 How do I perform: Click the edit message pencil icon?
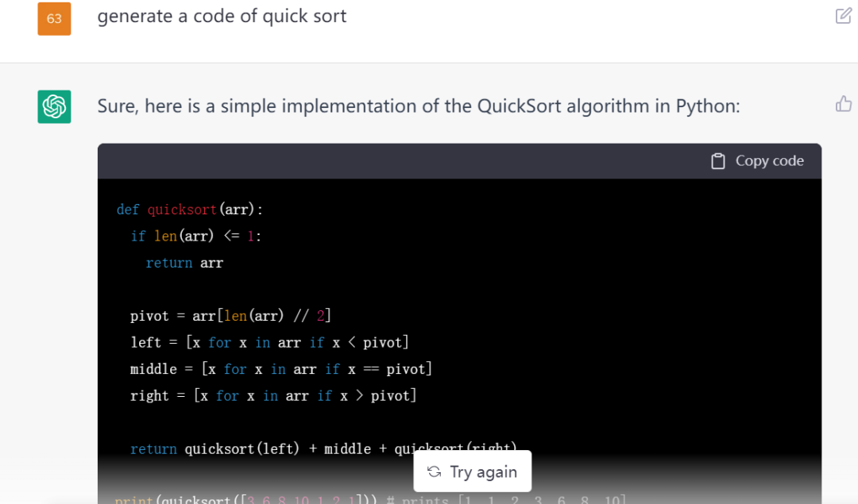844,16
